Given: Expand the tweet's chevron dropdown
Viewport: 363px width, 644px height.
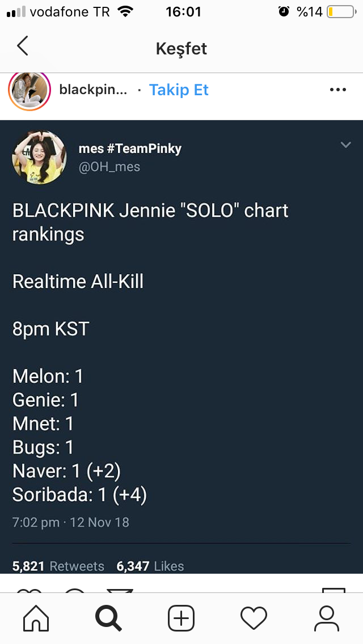Looking at the screenshot, I should pos(345,145).
